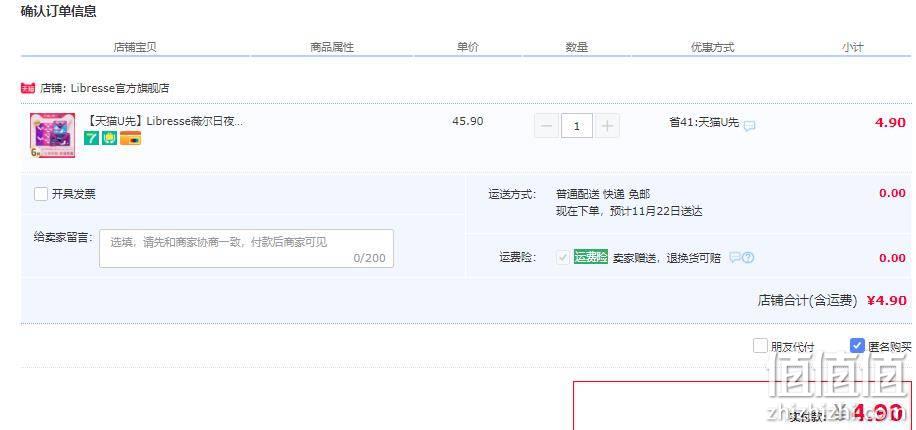
Task: Click the Tmall shop badge icon
Action: pos(27,88)
